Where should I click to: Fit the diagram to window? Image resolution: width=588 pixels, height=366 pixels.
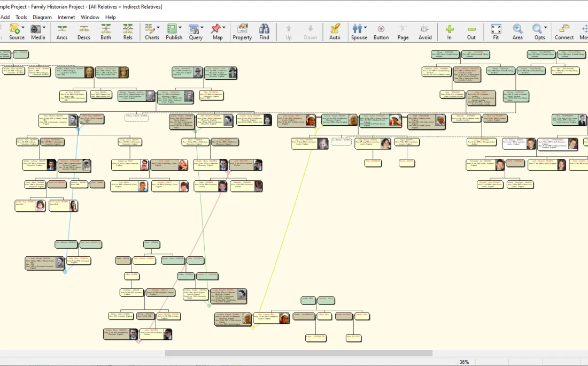coord(496,32)
